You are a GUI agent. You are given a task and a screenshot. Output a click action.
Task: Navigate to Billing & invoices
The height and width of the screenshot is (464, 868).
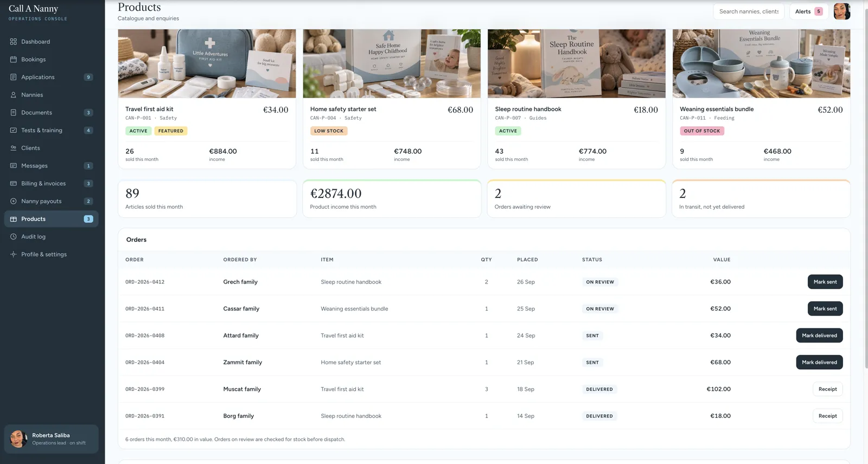point(52,184)
